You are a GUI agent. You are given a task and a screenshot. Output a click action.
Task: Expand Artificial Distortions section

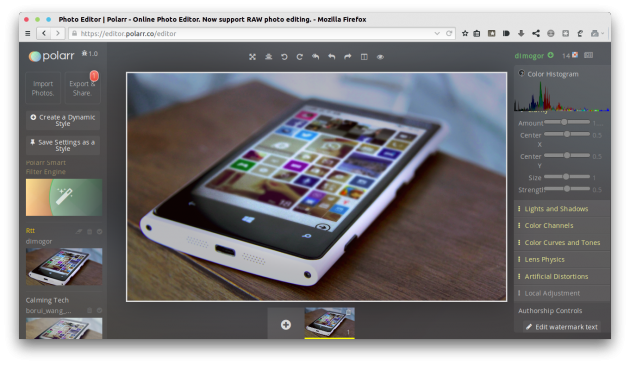coord(562,276)
